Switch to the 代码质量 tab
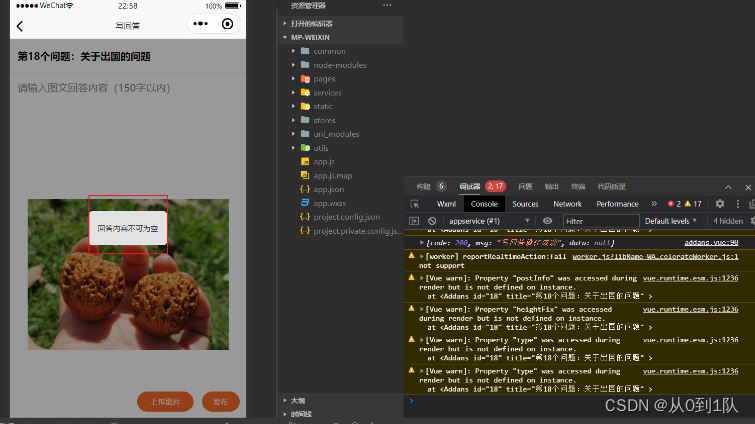The width and height of the screenshot is (755, 424). (612, 186)
